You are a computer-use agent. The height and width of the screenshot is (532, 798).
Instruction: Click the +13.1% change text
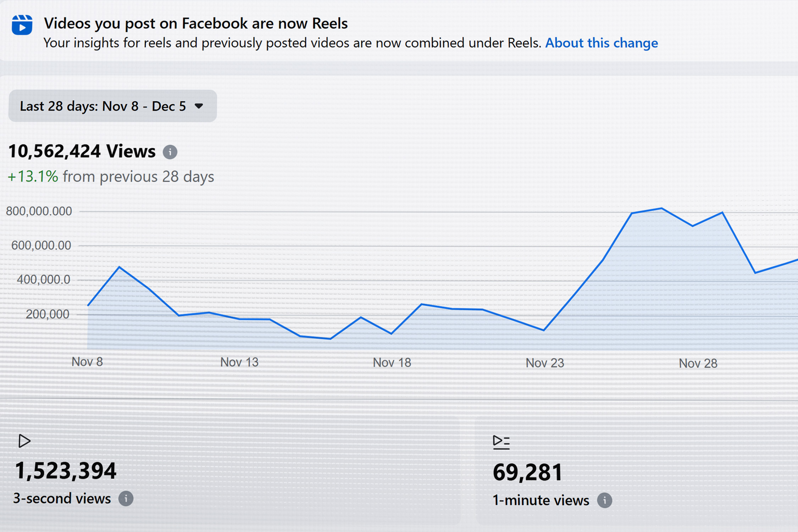[x=33, y=177]
